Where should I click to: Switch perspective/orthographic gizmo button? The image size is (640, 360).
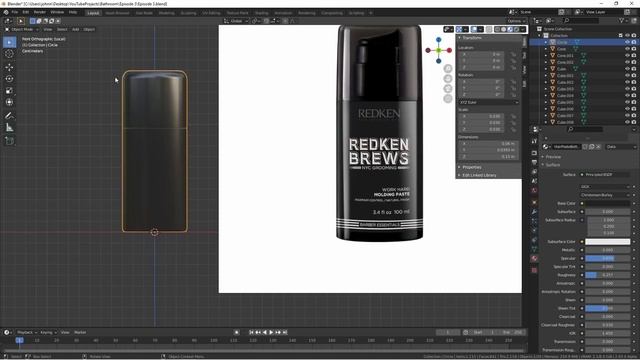(448, 99)
